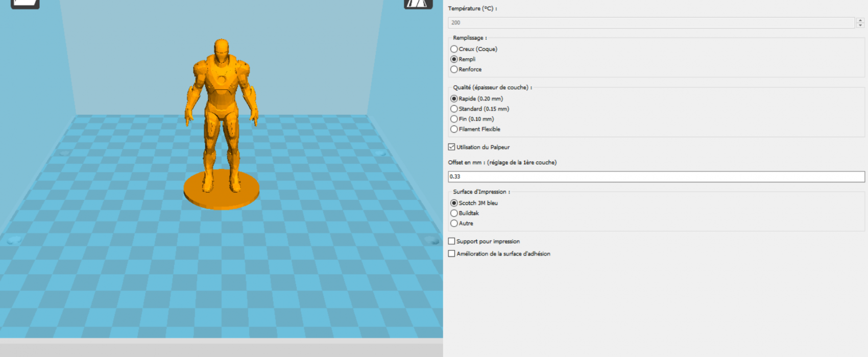The image size is (868, 357).
Task: Click the Offset en mm label text
Action: [x=502, y=162]
